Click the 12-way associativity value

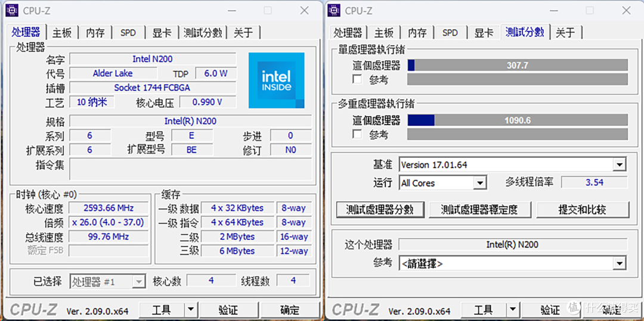click(x=294, y=251)
